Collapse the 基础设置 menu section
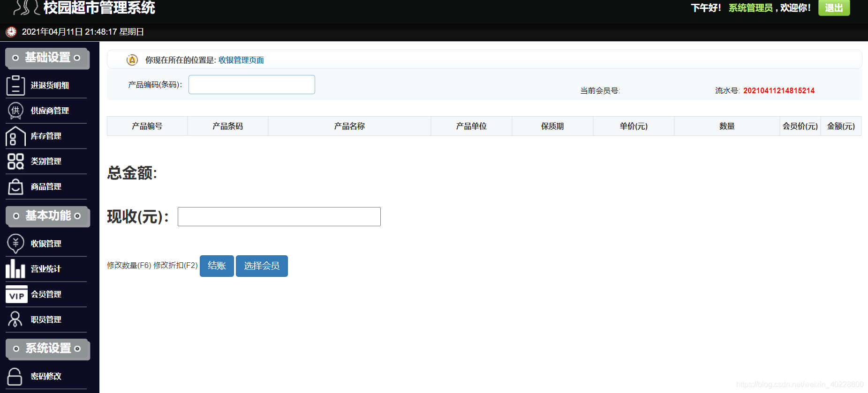868x393 pixels. tap(47, 58)
